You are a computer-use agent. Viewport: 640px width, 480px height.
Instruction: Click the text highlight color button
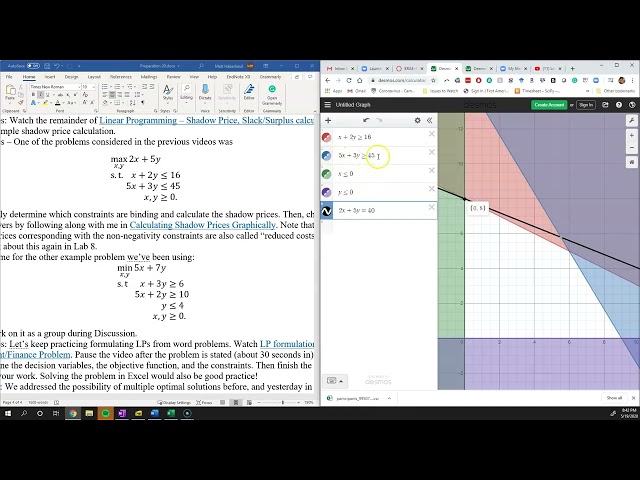(x=45, y=103)
